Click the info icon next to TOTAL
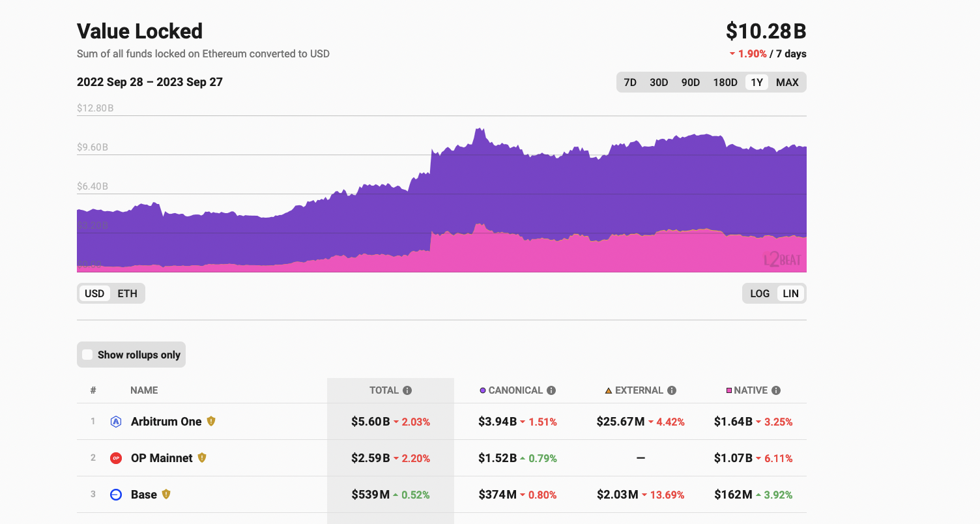This screenshot has width=980, height=524. pyautogui.click(x=407, y=390)
